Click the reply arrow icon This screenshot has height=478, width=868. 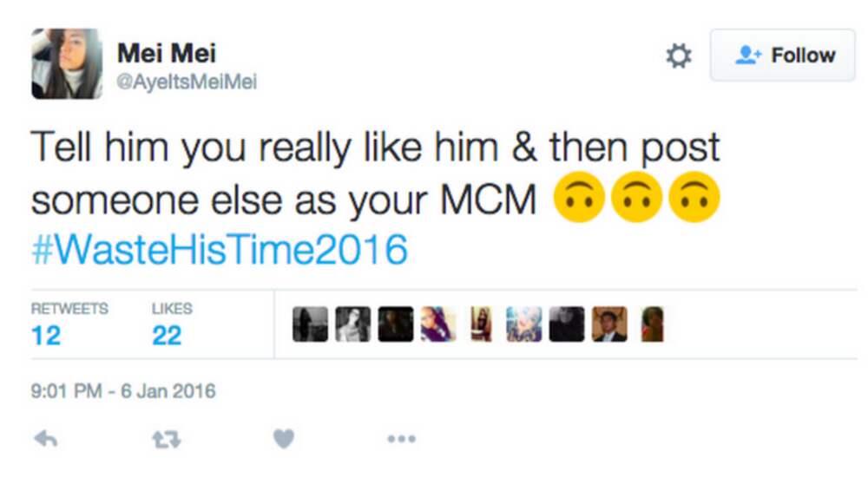pos(45,440)
